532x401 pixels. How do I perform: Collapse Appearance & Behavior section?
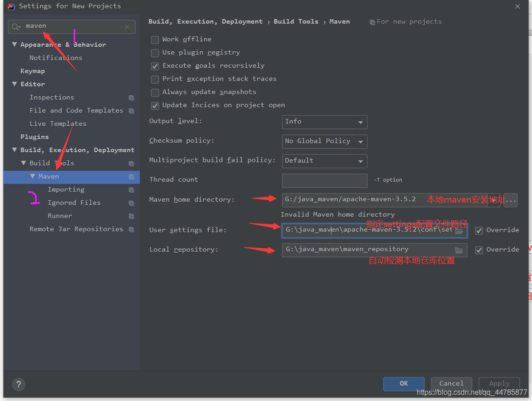[x=14, y=45]
